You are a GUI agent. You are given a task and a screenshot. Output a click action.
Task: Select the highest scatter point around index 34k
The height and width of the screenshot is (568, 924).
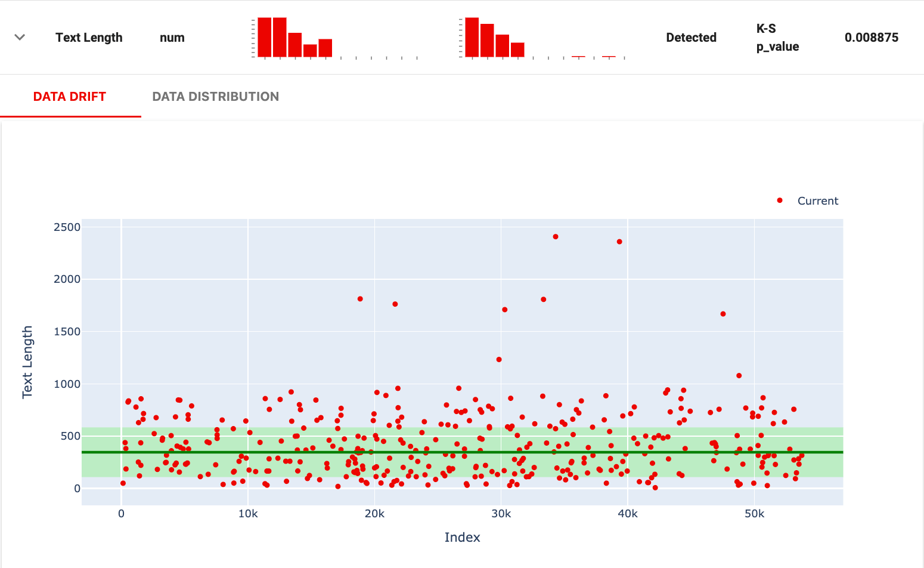coord(554,236)
